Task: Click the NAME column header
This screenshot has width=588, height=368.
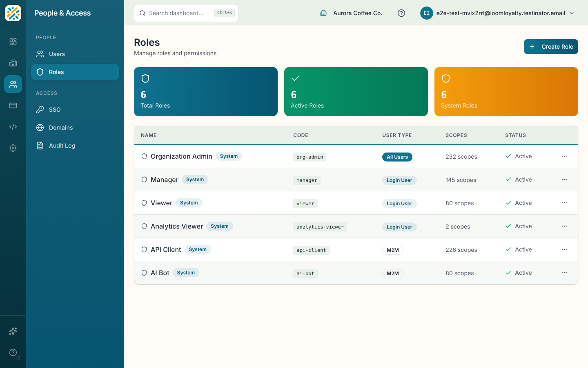Action: (149, 135)
